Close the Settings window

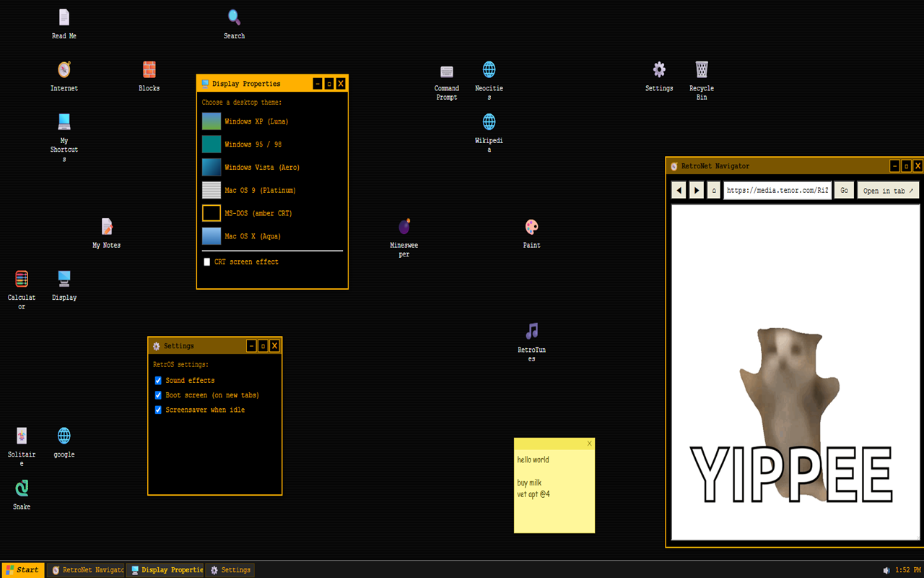(274, 346)
